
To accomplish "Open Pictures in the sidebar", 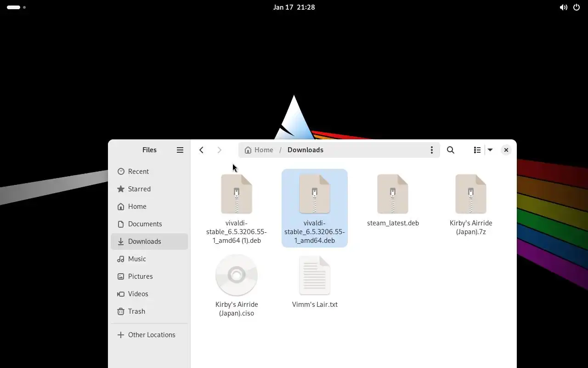I will (x=149, y=276).
